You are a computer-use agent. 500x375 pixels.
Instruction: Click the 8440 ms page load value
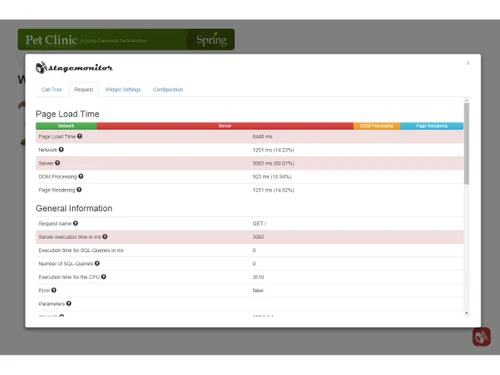tap(262, 137)
